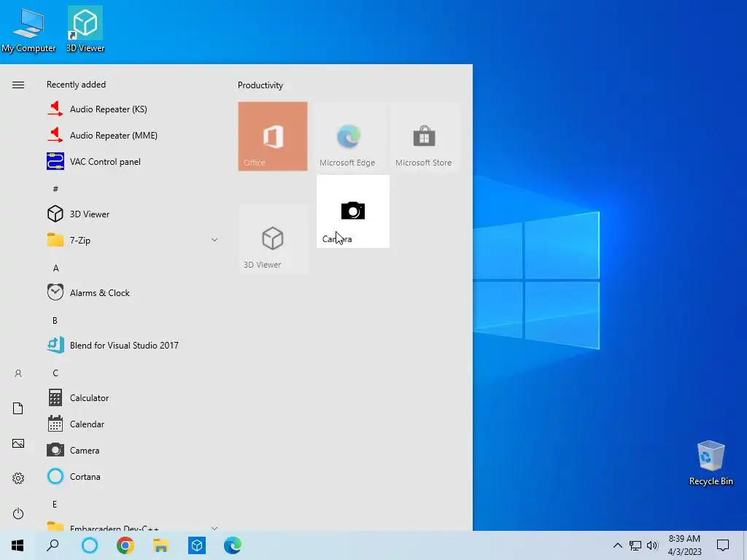The height and width of the screenshot is (560, 747).
Task: Open the Calendar app
Action: tap(133, 424)
